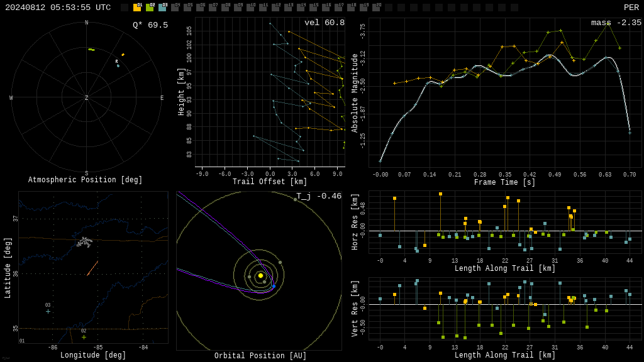644x362 pixels.
Task: Click the green station 02 cross on map
Action: point(84,337)
